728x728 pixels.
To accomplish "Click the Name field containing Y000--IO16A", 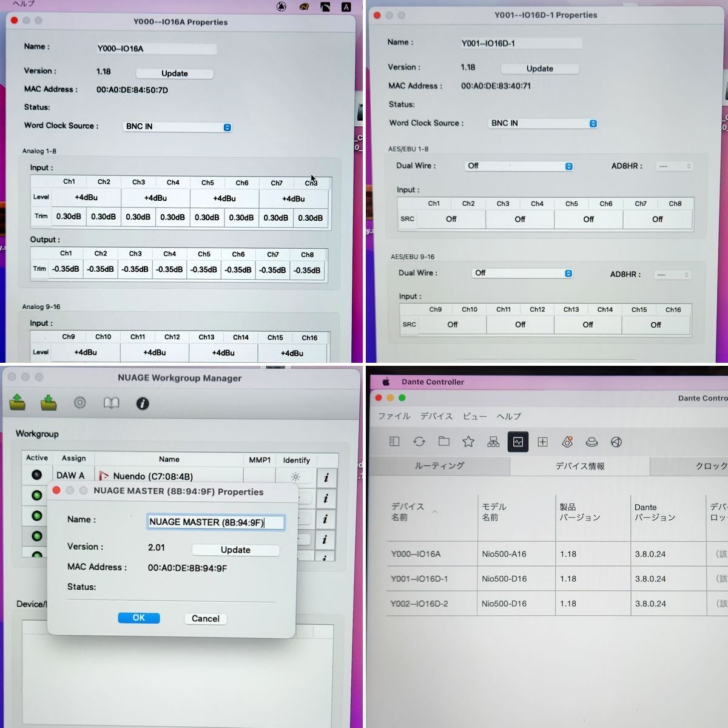I will [156, 49].
